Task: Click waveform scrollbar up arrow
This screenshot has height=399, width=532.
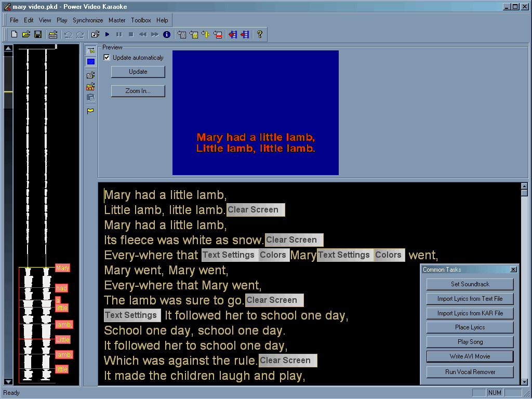Action: click(x=8, y=48)
